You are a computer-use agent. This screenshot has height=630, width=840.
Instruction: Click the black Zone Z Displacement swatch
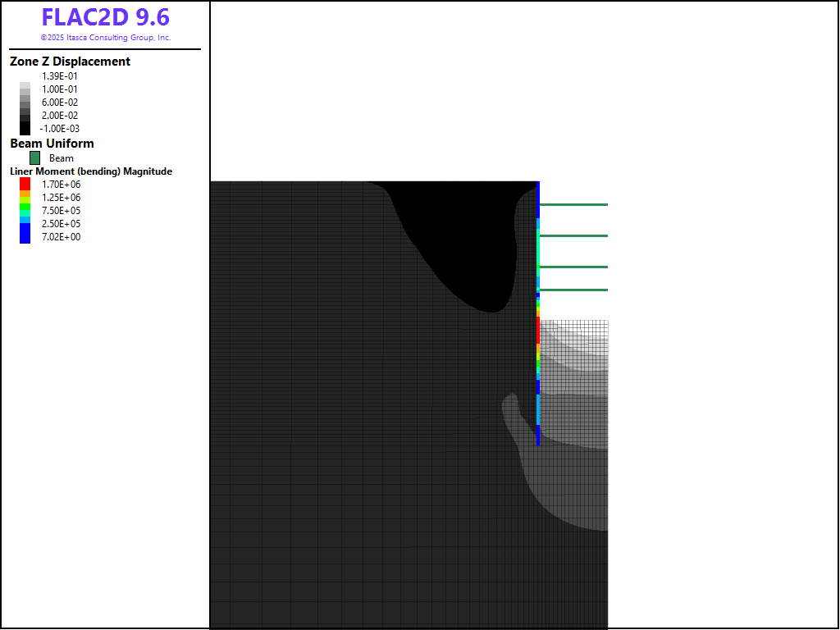pos(25,128)
